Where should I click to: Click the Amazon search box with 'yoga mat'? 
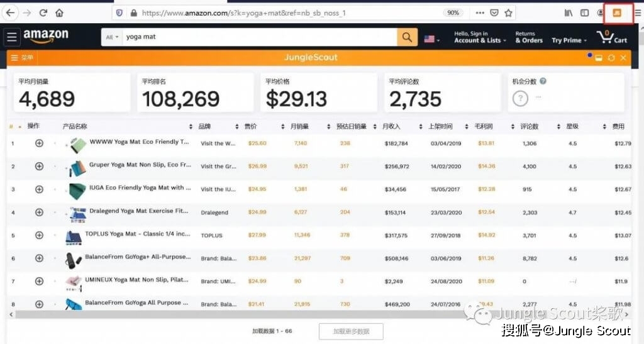click(258, 37)
